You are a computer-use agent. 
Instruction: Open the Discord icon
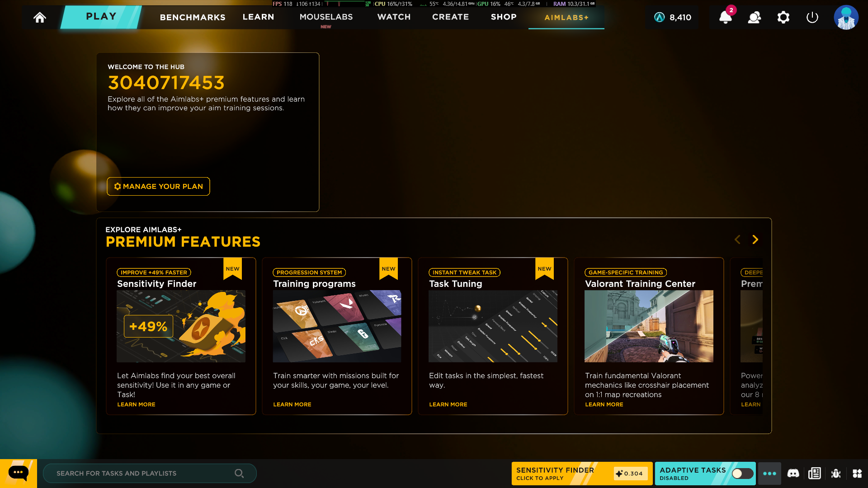click(793, 473)
